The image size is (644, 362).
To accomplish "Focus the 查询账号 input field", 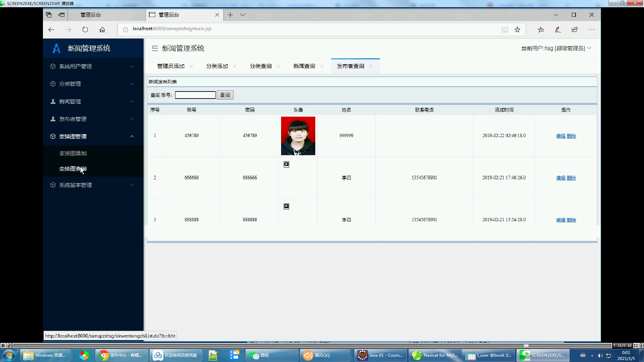I will (195, 95).
